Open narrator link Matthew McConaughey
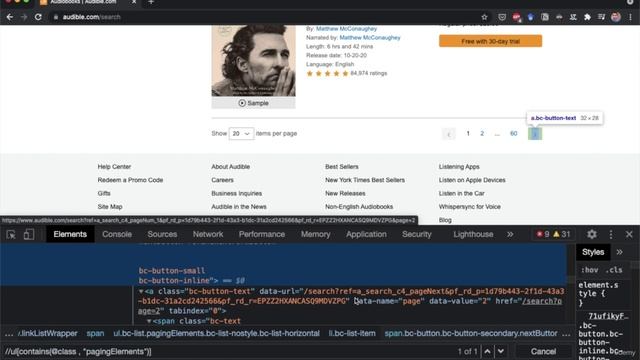Screen dimensions: 640x360 [x=370, y=38]
